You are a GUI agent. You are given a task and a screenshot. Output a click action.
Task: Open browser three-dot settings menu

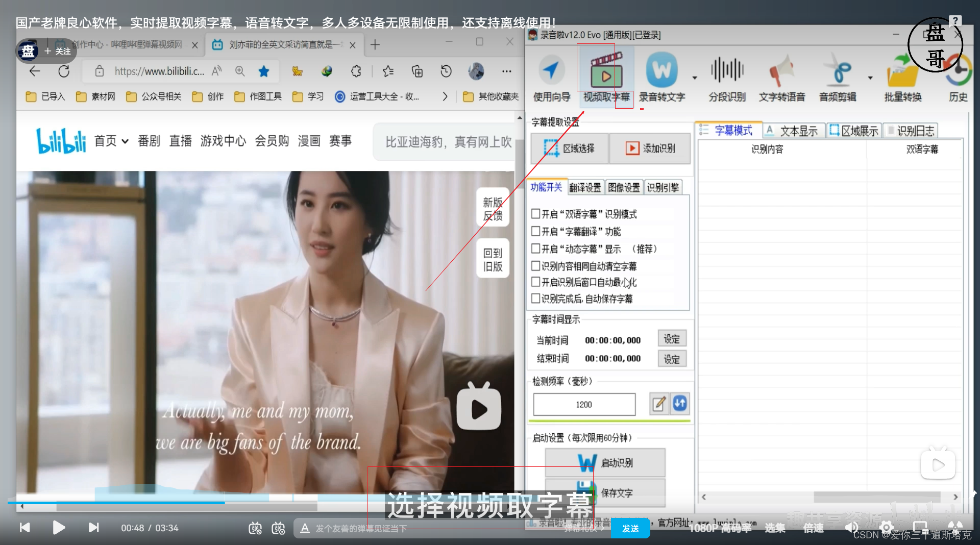(506, 71)
